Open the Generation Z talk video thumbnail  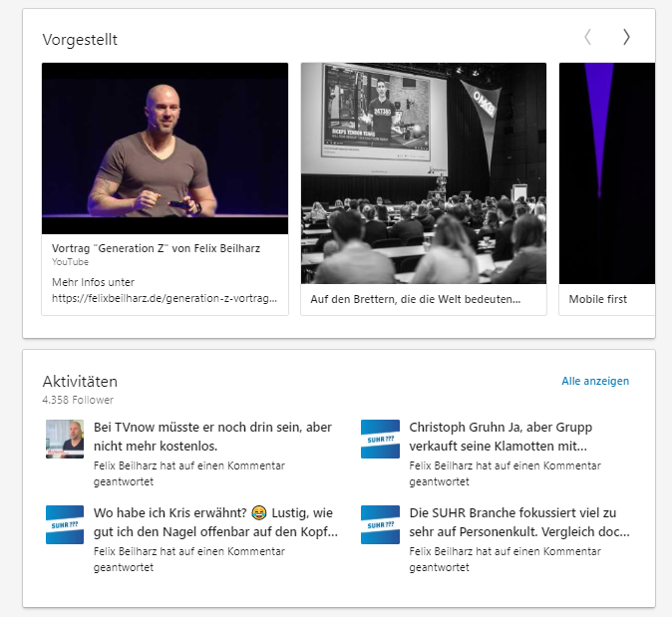click(x=165, y=149)
